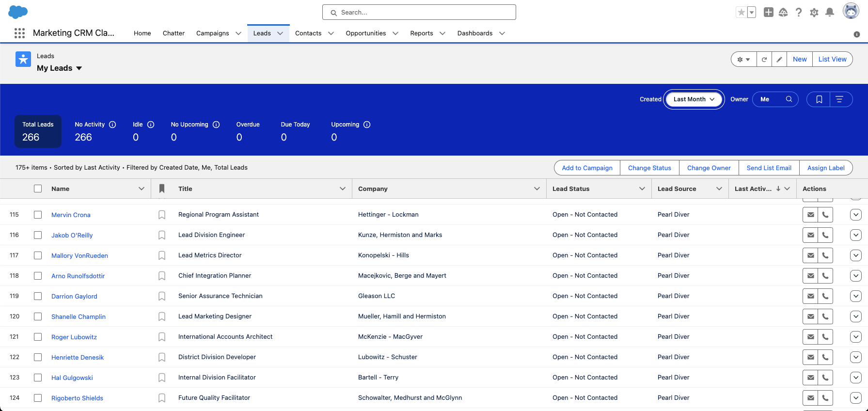Go to the Dashboards tab

(x=474, y=33)
